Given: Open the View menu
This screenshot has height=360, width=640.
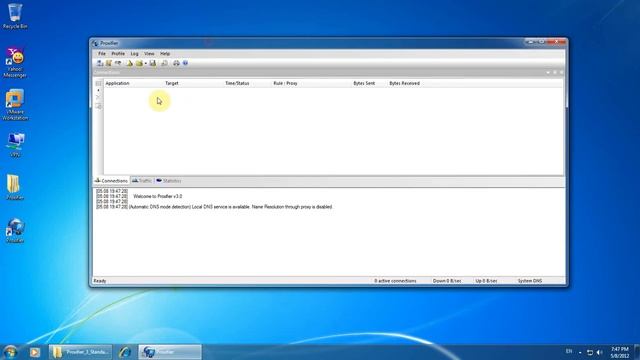Looking at the screenshot, I should pyautogui.click(x=149, y=54).
